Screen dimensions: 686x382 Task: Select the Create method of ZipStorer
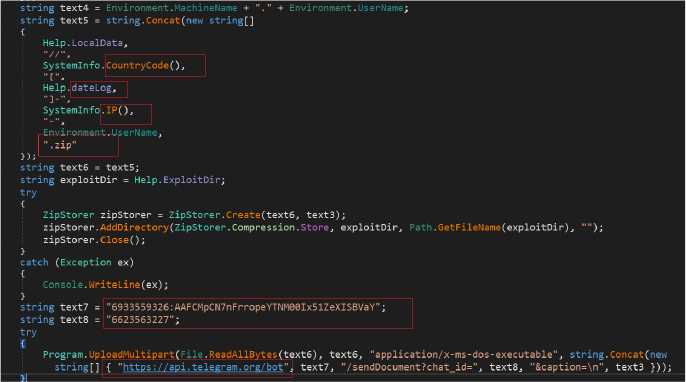pyautogui.click(x=243, y=215)
